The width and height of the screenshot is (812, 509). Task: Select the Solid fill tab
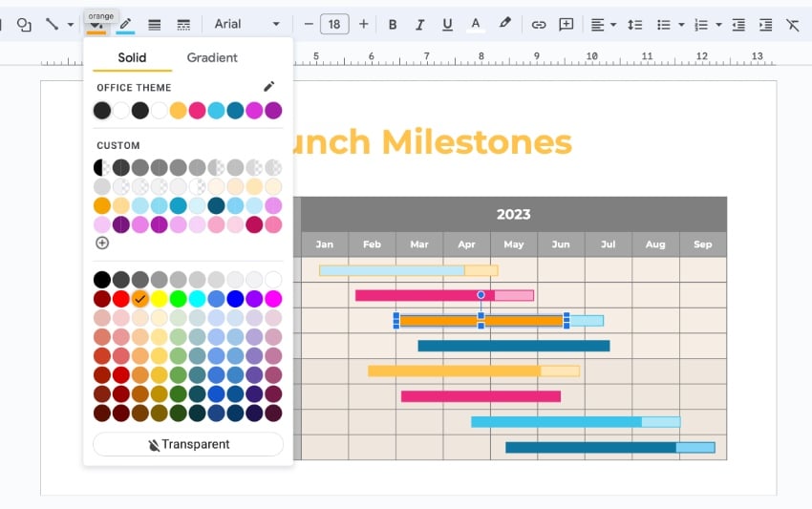click(132, 57)
